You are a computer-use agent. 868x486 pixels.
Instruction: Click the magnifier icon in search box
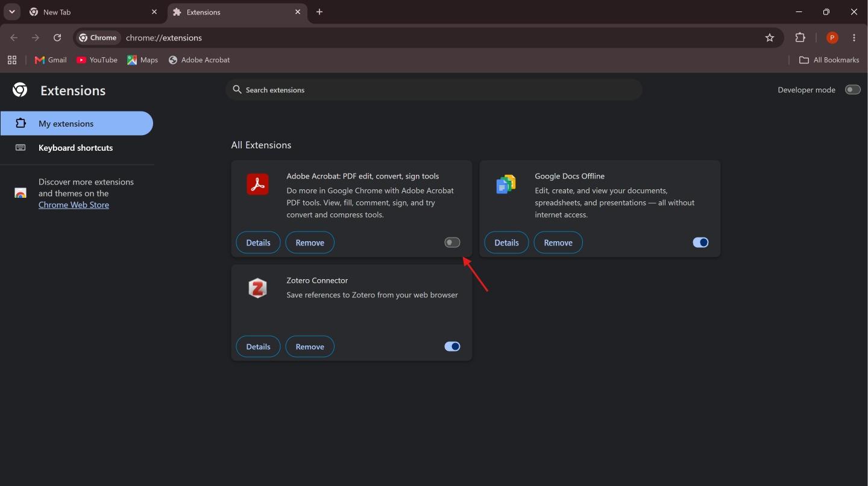tap(237, 89)
